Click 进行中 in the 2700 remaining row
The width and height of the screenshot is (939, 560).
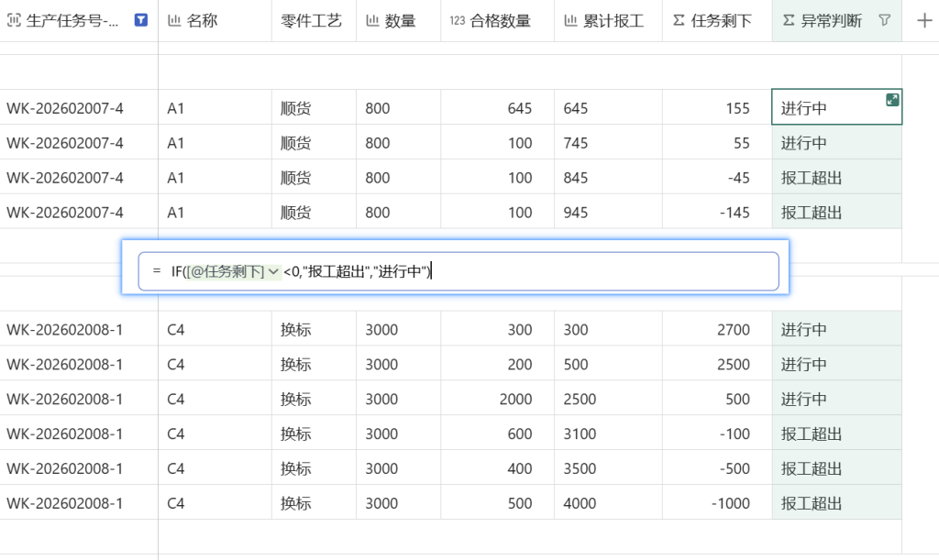(x=837, y=329)
